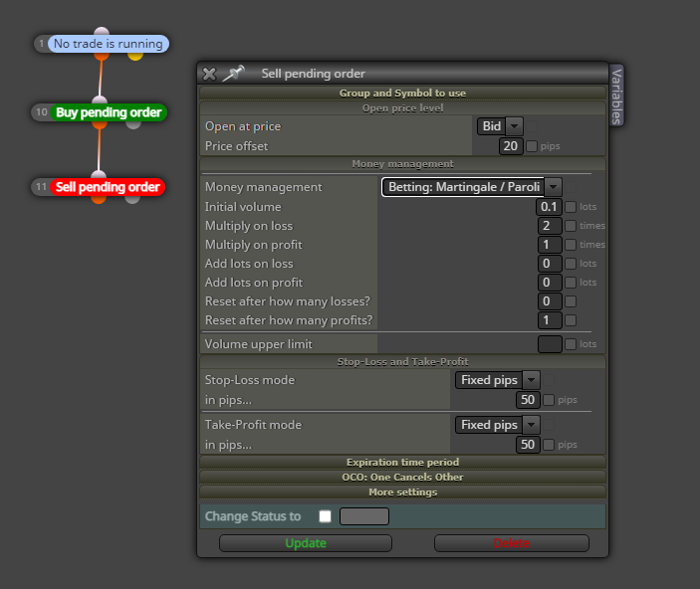Viewport: 700px width, 589px height.
Task: Edit the Initial volume field 0.1
Action: tap(549, 207)
